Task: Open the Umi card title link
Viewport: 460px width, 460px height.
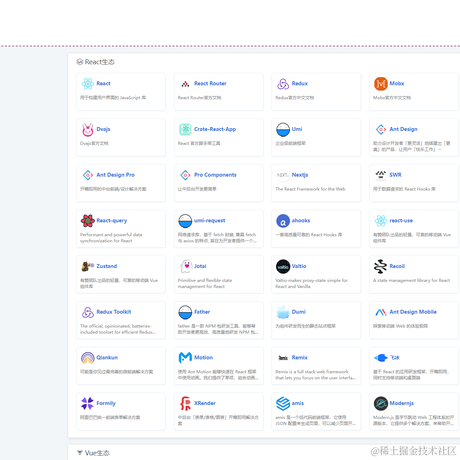Action: tap(297, 129)
